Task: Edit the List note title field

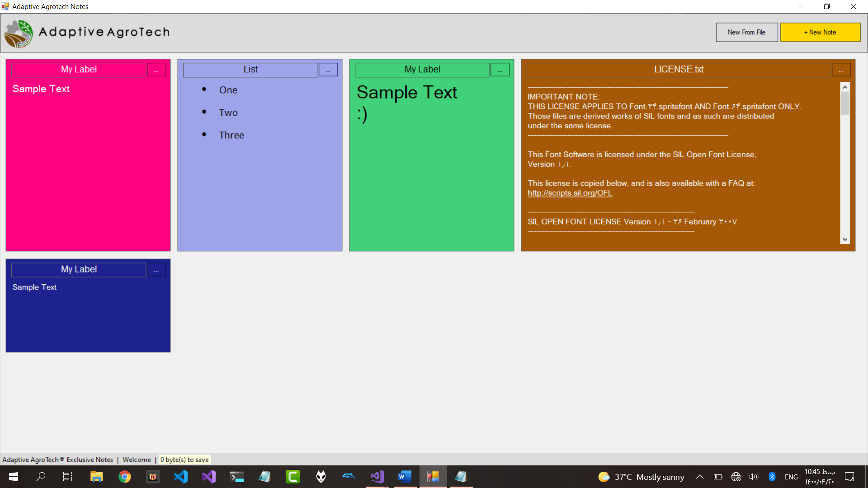Action: [250, 70]
